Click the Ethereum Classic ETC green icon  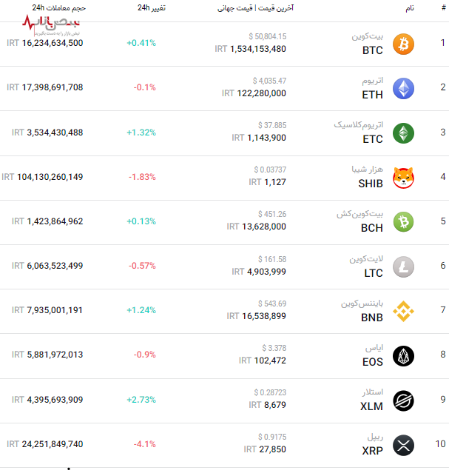[x=403, y=133]
